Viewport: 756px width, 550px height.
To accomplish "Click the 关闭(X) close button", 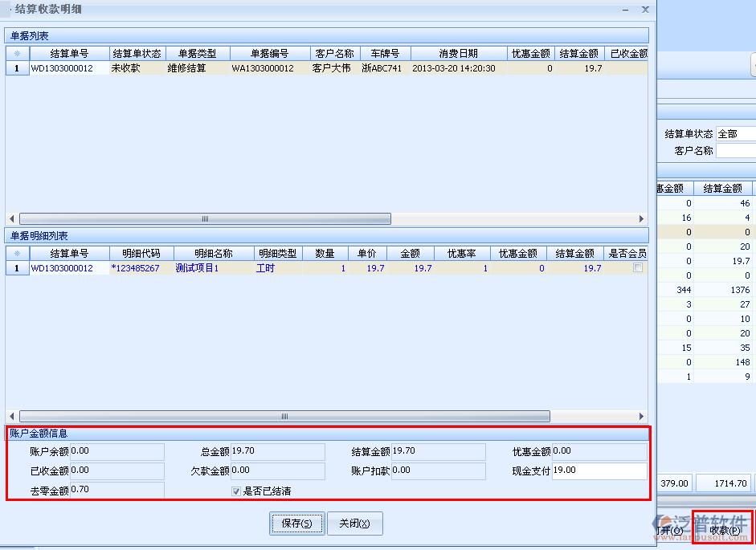I will [354, 524].
